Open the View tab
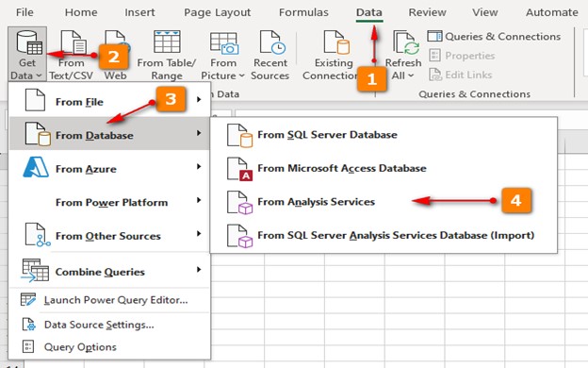Screen dimensions: 588x368 tap(484, 12)
